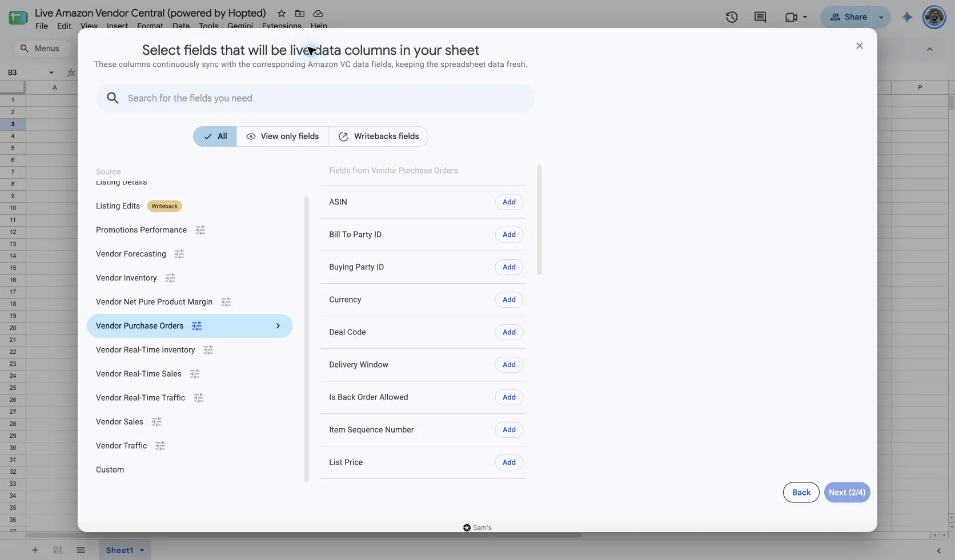Open the Share dropdown arrow
The width and height of the screenshot is (955, 560).
click(881, 17)
